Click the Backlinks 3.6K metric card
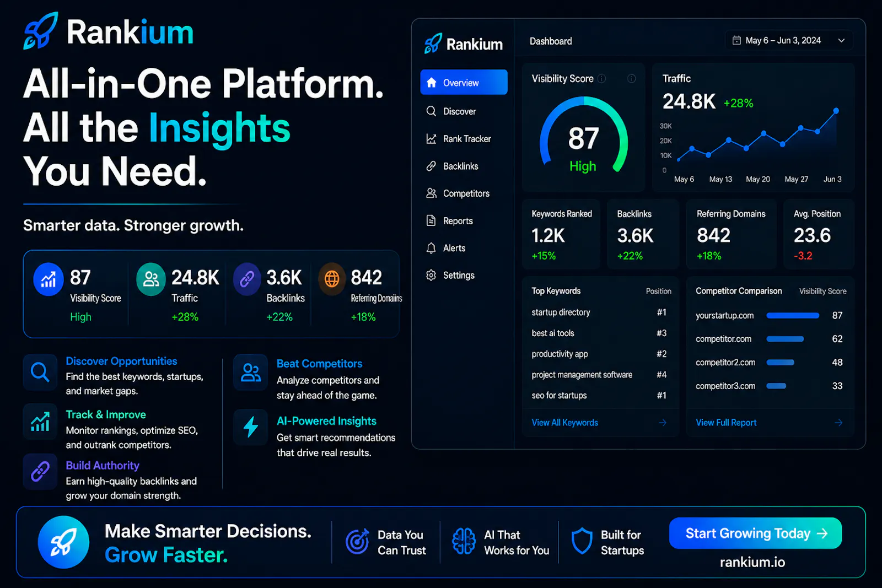 point(643,234)
